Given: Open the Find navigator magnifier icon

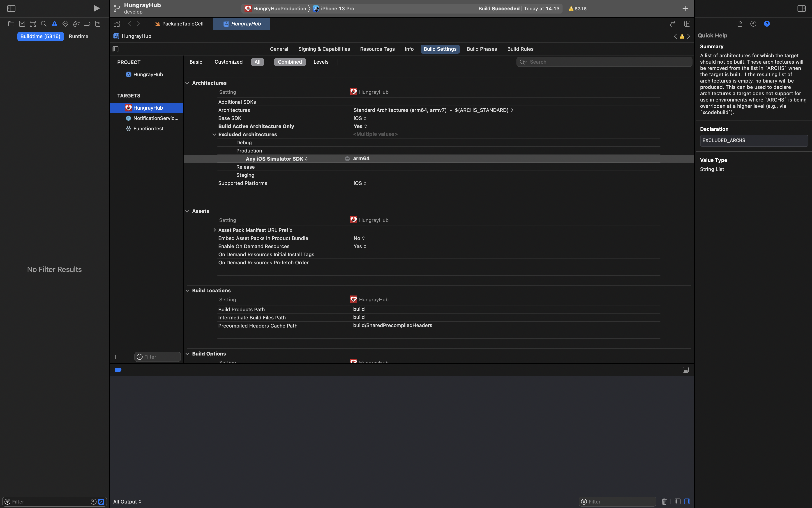Looking at the screenshot, I should (x=44, y=24).
